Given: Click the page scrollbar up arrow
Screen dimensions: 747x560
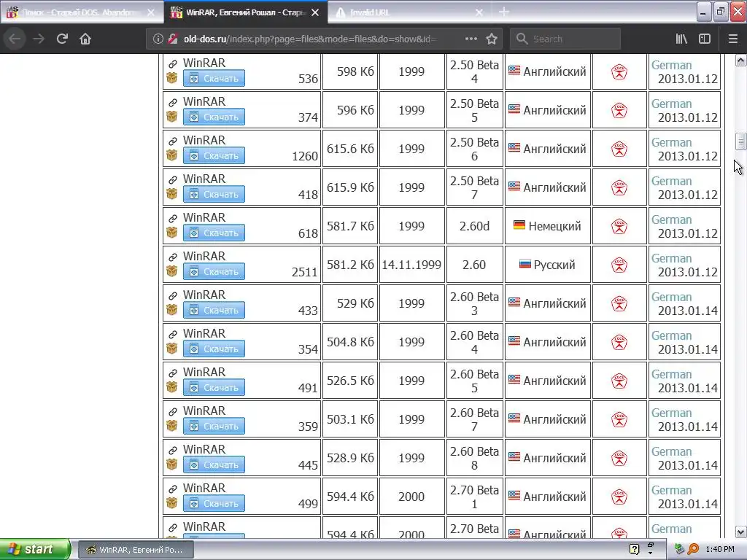Looking at the screenshot, I should tap(740, 60).
